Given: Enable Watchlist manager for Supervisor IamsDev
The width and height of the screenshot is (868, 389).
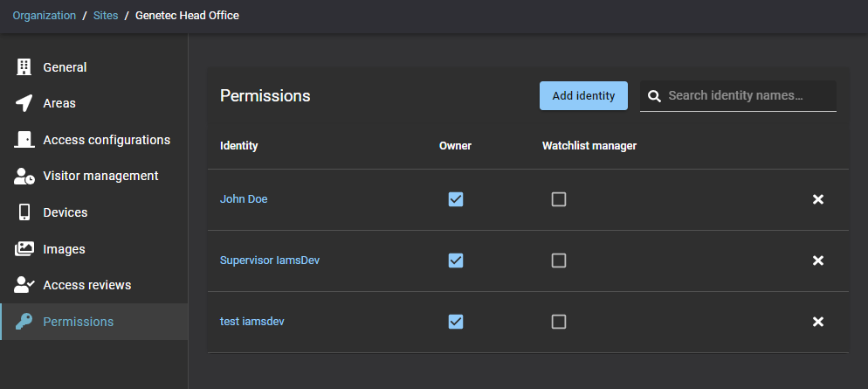Looking at the screenshot, I should (559, 260).
